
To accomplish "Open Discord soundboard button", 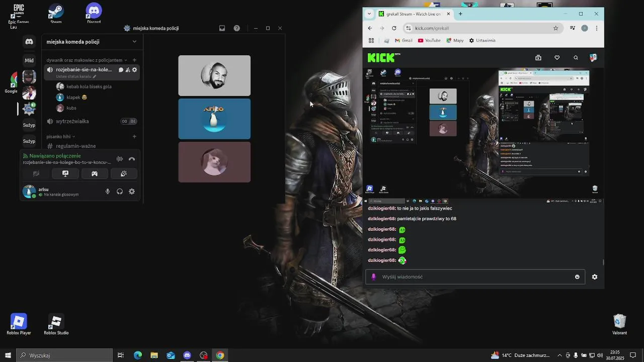I will [124, 173].
